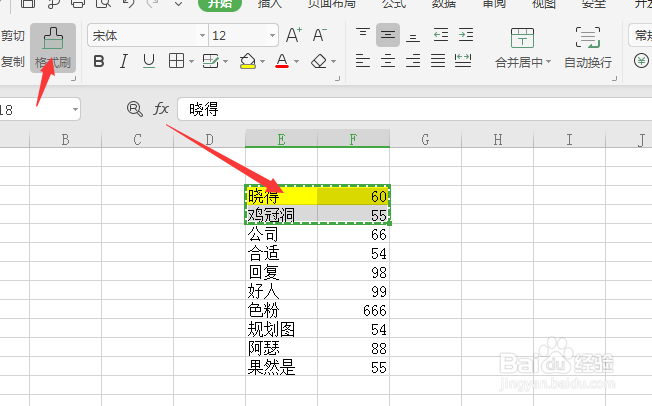Click Cut (剪切) button
652x406 pixels.
click(12, 36)
